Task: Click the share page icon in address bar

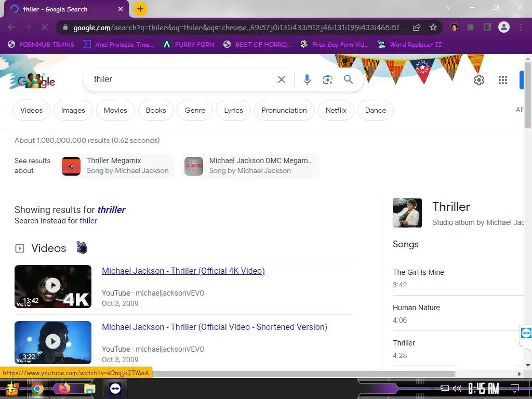Action: (417, 28)
